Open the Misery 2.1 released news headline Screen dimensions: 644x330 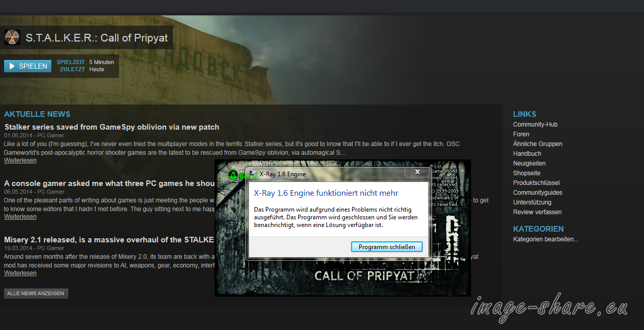109,240
